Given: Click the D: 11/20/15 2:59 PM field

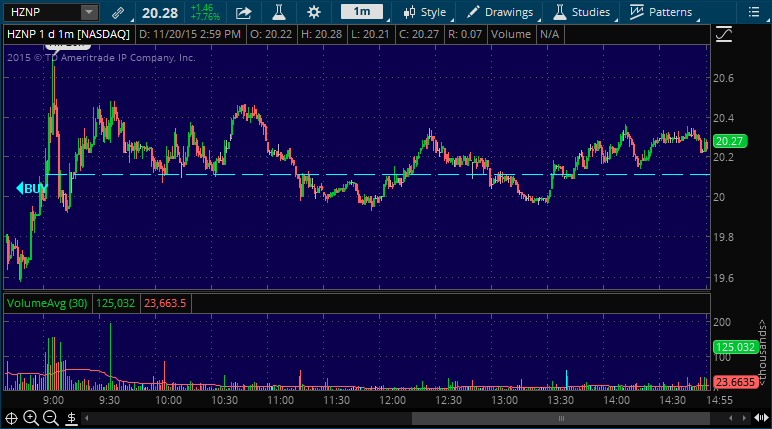Looking at the screenshot, I should click(190, 34).
